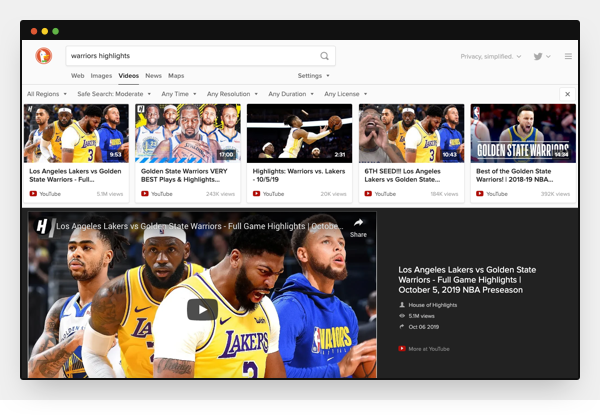Click the green maximize window button

(x=56, y=31)
